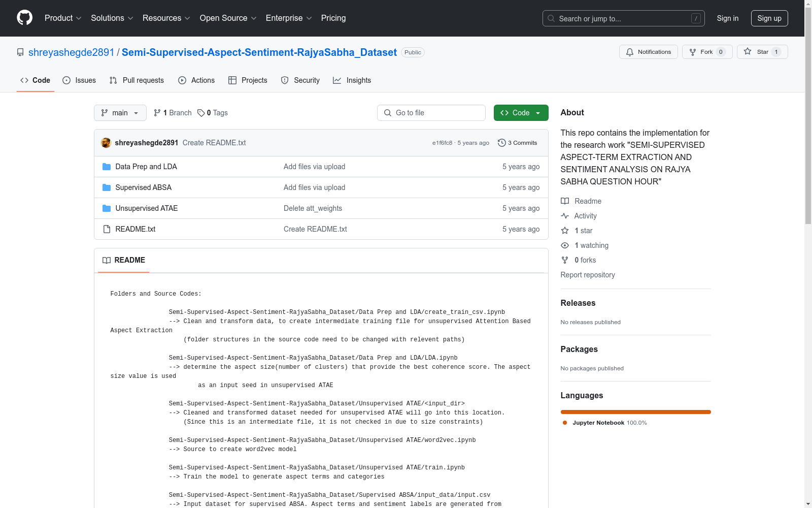The image size is (812, 508).
Task: Open the green Code dropdown button
Action: tap(521, 113)
